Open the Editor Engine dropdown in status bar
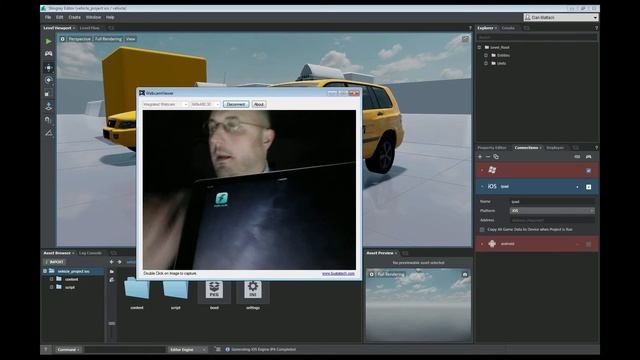 (188, 349)
